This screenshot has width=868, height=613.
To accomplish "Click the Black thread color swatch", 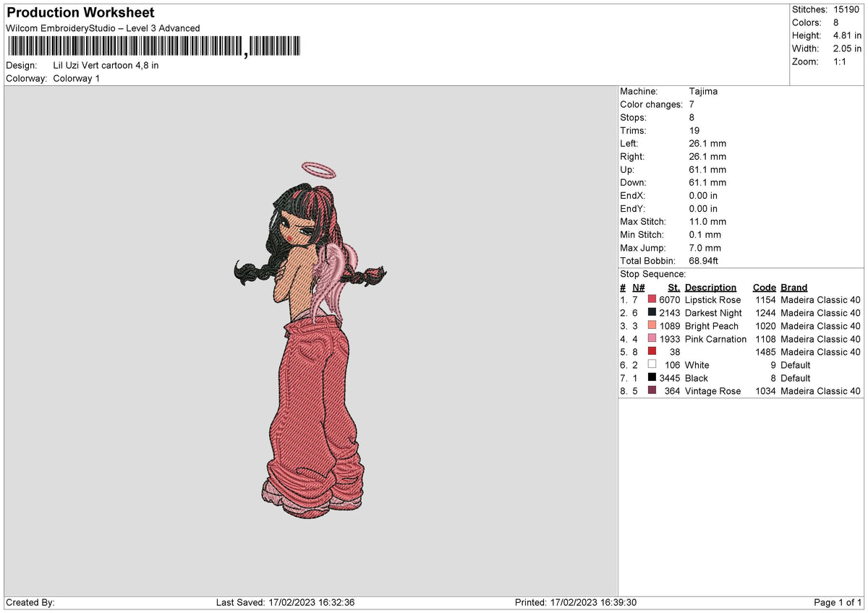I will click(x=652, y=377).
